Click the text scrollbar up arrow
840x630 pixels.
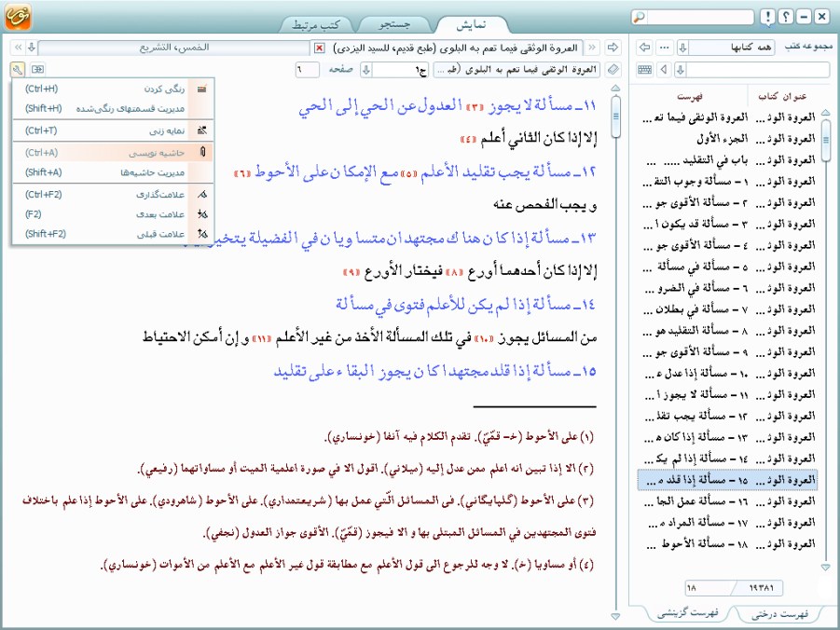[x=615, y=88]
